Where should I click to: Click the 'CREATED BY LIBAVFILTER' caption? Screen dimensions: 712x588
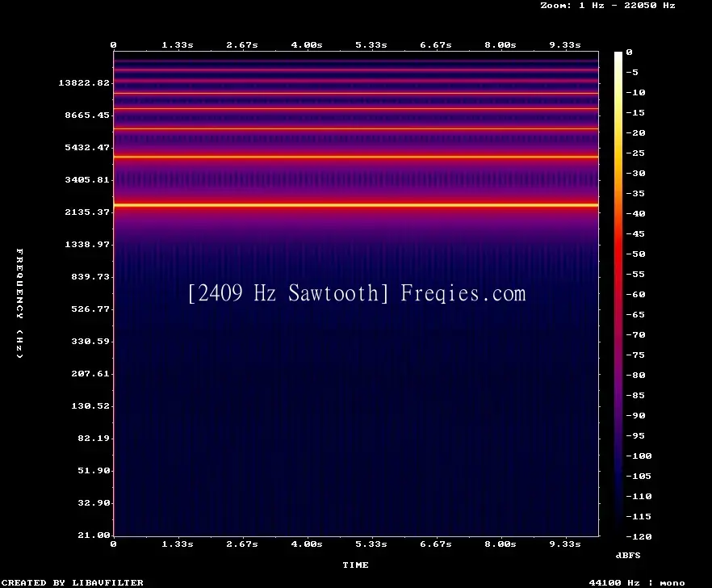tap(73, 582)
